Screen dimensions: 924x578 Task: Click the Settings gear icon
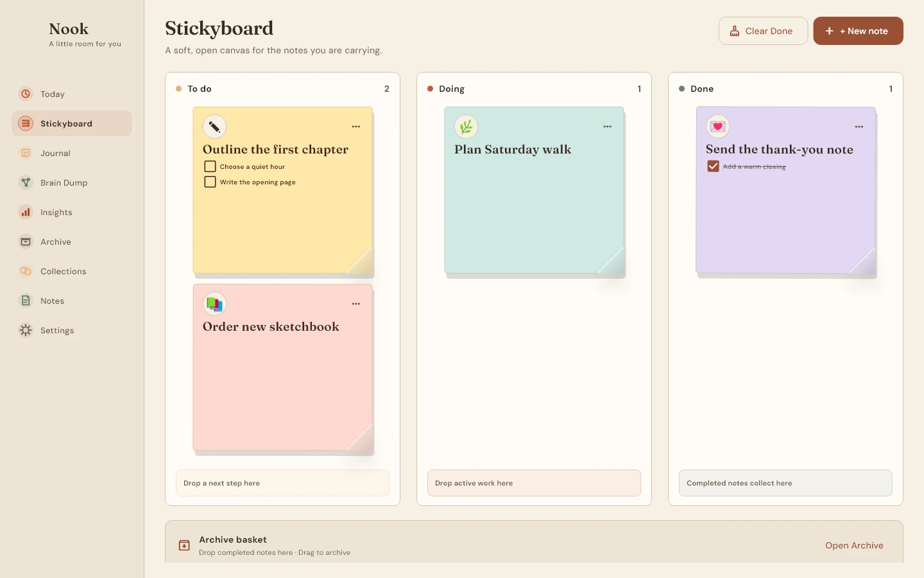tap(26, 330)
